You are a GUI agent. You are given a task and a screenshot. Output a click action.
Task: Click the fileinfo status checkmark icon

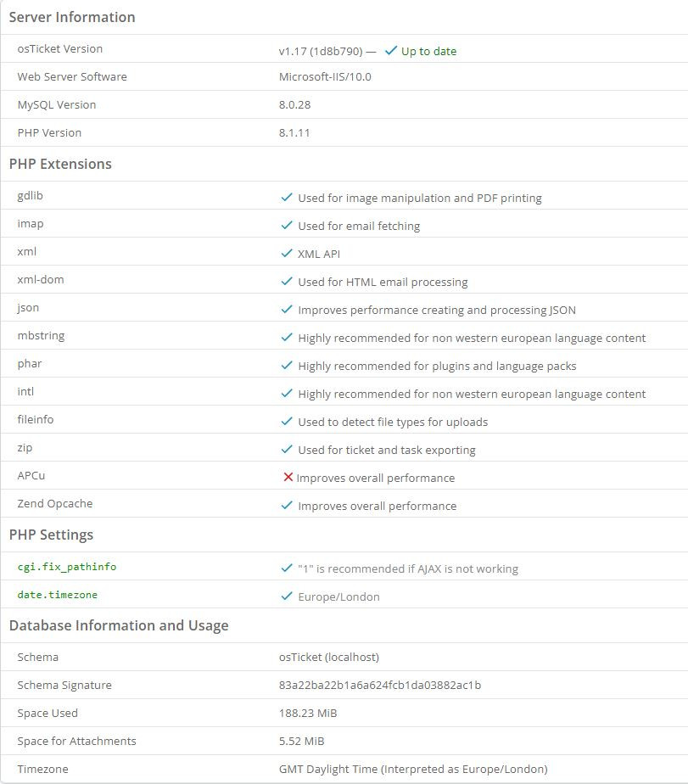287,422
